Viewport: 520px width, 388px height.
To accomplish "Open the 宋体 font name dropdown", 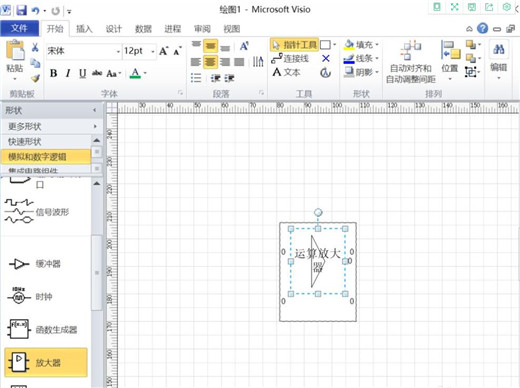I will pos(118,52).
